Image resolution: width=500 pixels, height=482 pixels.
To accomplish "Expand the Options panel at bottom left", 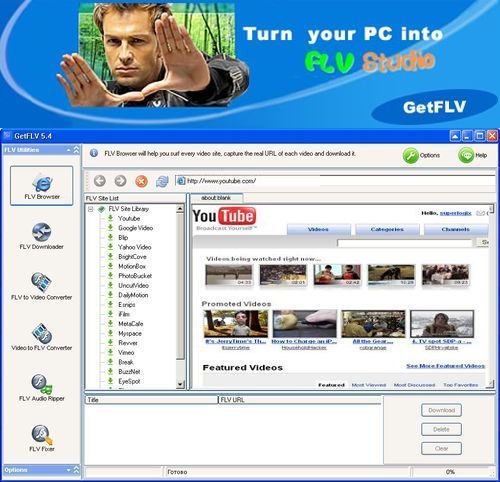I will (76, 470).
